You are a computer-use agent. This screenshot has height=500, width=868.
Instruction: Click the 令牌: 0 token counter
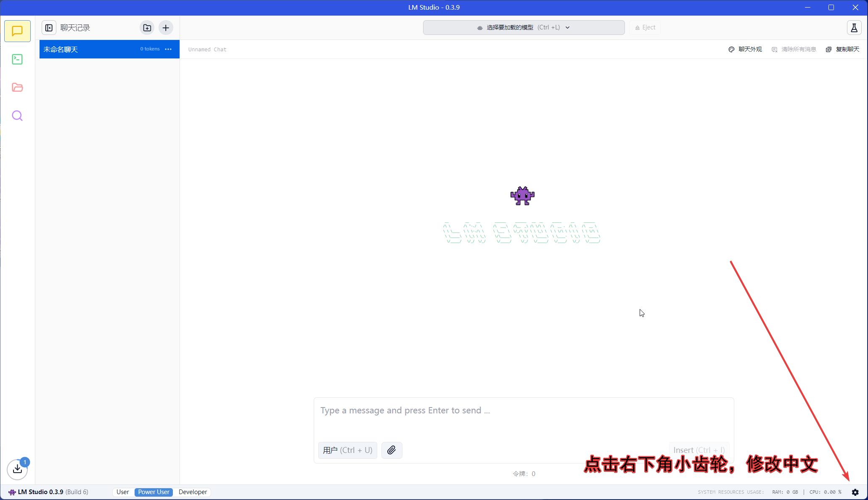click(x=524, y=474)
